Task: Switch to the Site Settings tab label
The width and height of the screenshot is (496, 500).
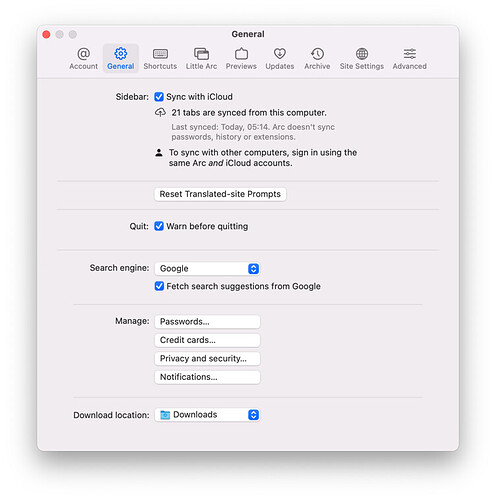Action: (362, 66)
